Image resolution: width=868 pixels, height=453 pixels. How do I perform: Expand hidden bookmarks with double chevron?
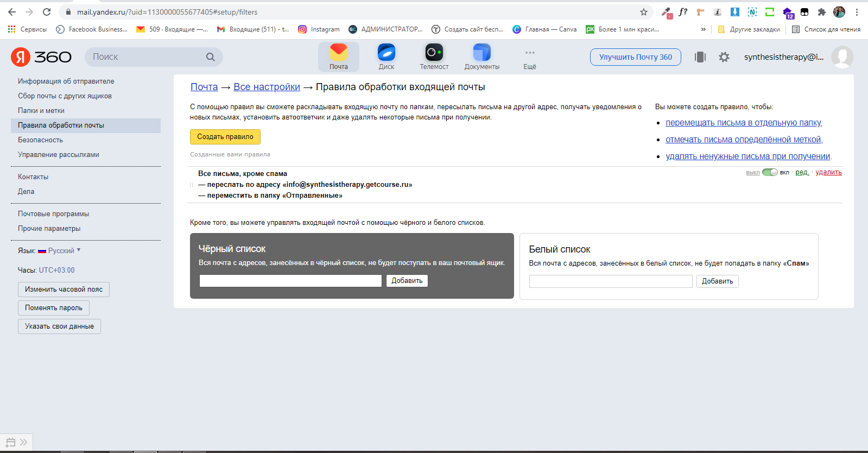704,29
